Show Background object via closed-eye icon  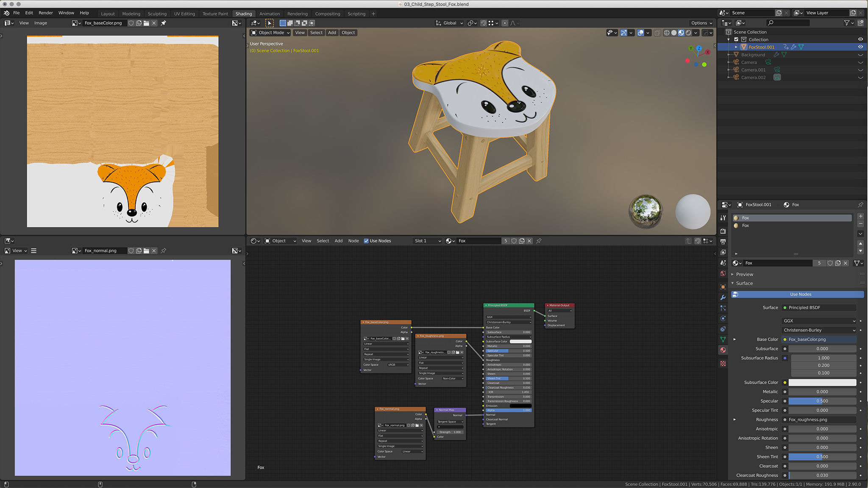point(860,55)
